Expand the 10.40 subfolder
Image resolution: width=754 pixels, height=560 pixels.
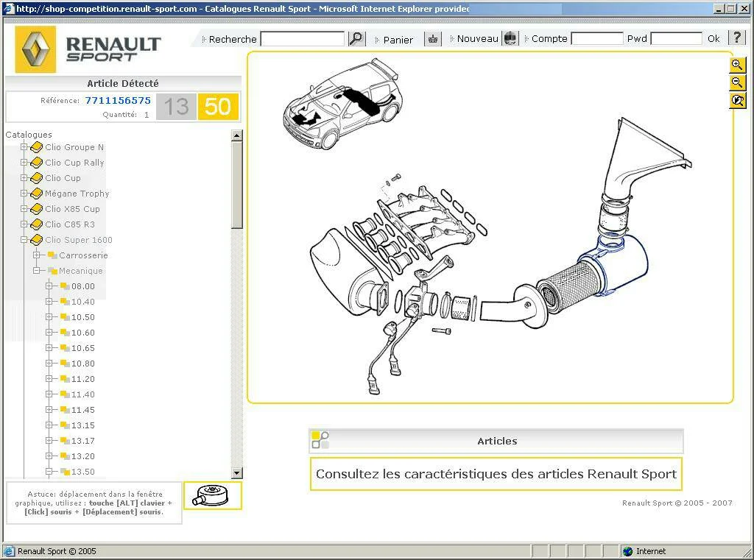(x=49, y=302)
